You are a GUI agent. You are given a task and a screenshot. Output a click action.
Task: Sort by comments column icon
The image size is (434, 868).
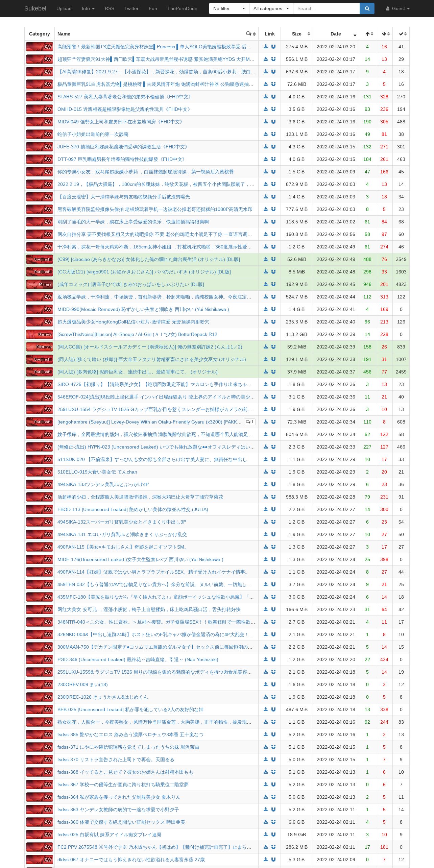pos(251,34)
